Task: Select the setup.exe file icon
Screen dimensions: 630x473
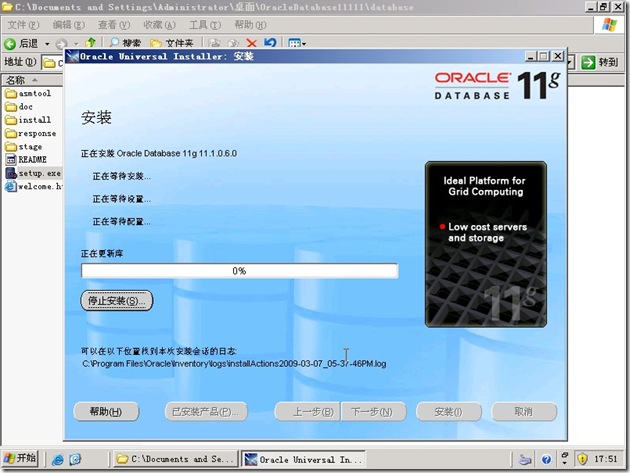Action: tap(11, 173)
